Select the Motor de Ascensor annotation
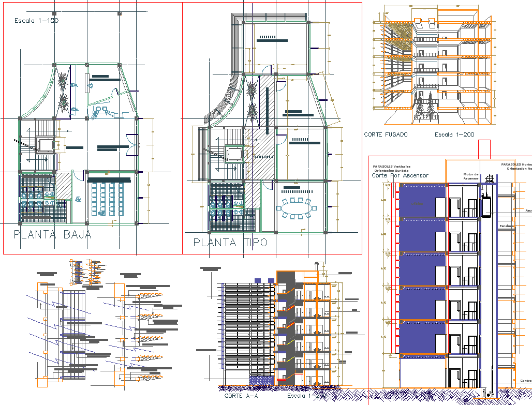This screenshot has width=532, height=405. point(471,176)
